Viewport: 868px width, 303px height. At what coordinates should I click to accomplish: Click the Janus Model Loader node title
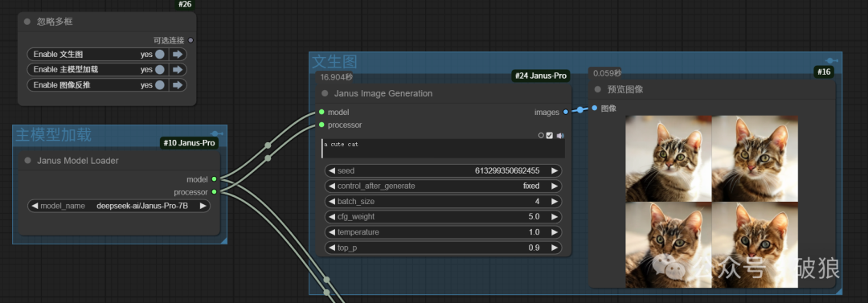(x=77, y=161)
